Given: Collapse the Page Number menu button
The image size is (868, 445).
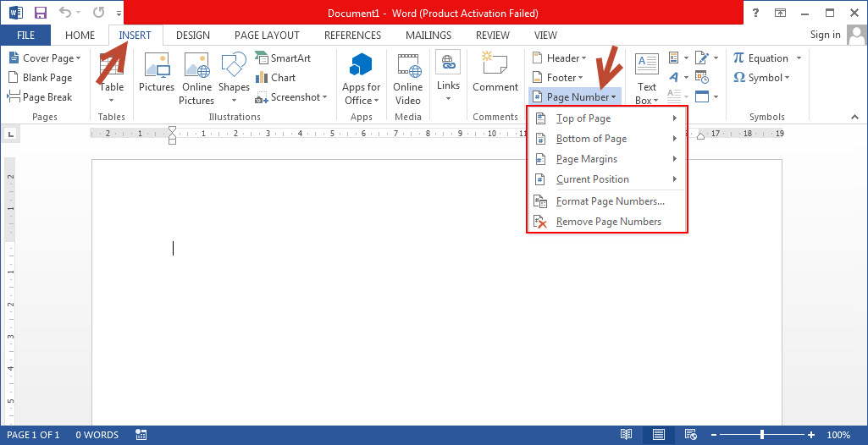Looking at the screenshot, I should point(575,97).
